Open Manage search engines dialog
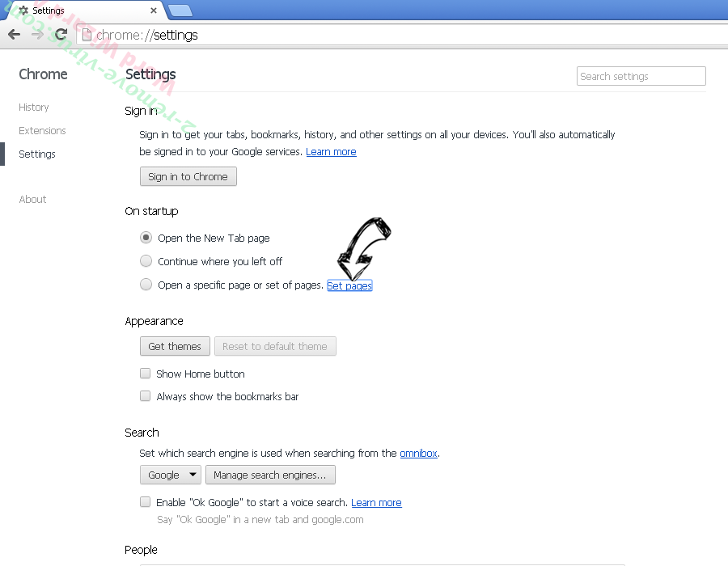This screenshot has height=566, width=728. [270, 475]
